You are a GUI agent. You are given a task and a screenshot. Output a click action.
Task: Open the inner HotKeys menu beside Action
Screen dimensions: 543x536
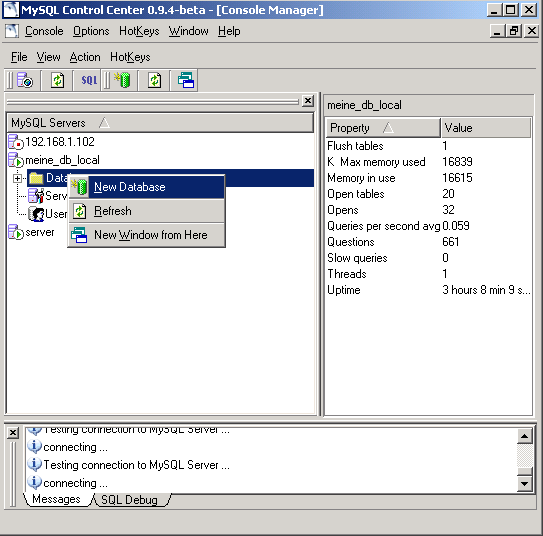130,57
